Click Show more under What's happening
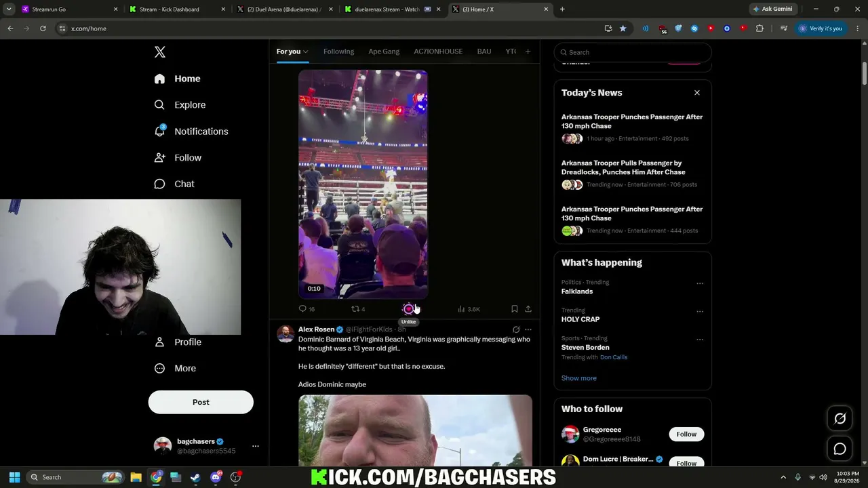The width and height of the screenshot is (868, 488). coord(579,378)
